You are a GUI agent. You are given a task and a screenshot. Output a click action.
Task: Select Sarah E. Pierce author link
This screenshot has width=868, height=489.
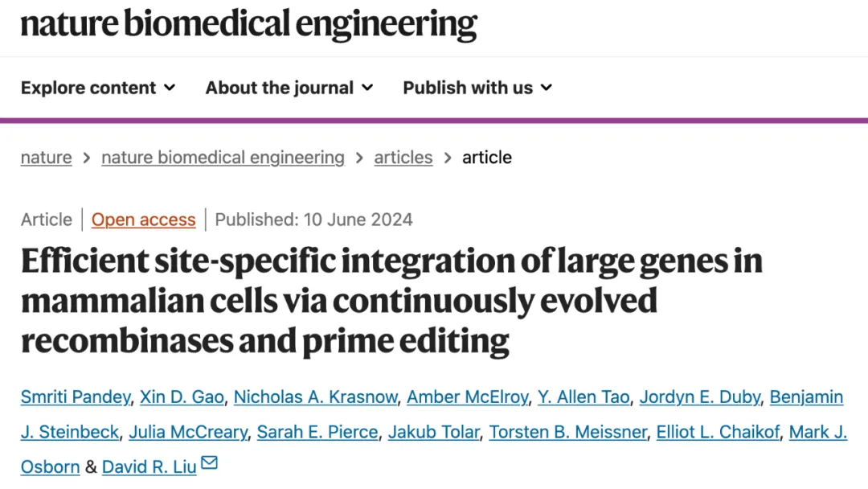coord(317,432)
